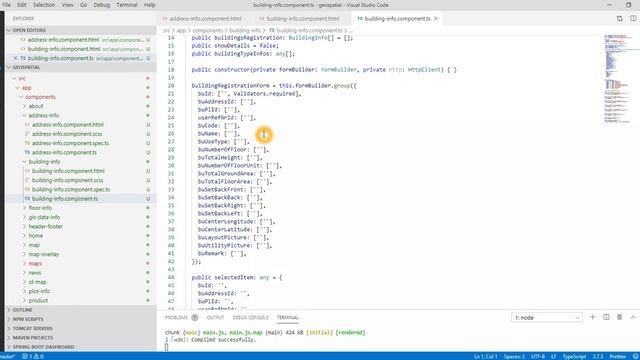Click the TS icon in the breadcrumb file segment
The width and height of the screenshot is (640, 360).
pos(271,31)
